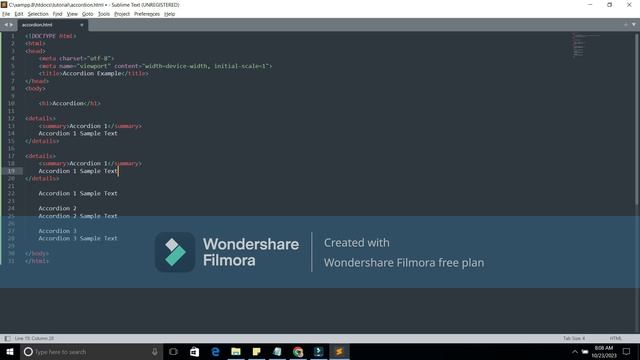Open Sublime Text taskbar icon
The height and width of the screenshot is (360, 640).
339,352
